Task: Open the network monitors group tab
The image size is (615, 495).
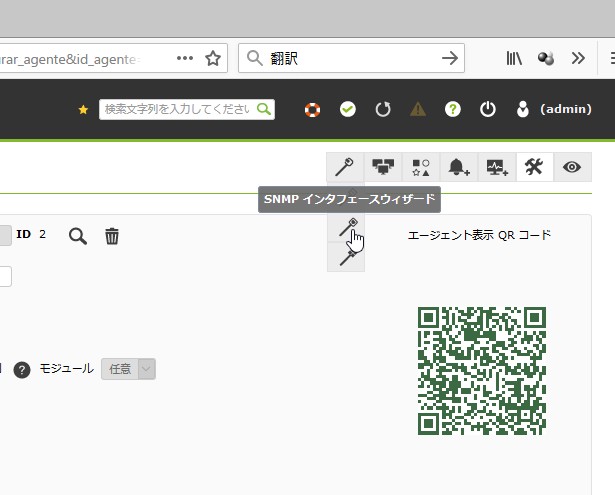Action: [383, 167]
